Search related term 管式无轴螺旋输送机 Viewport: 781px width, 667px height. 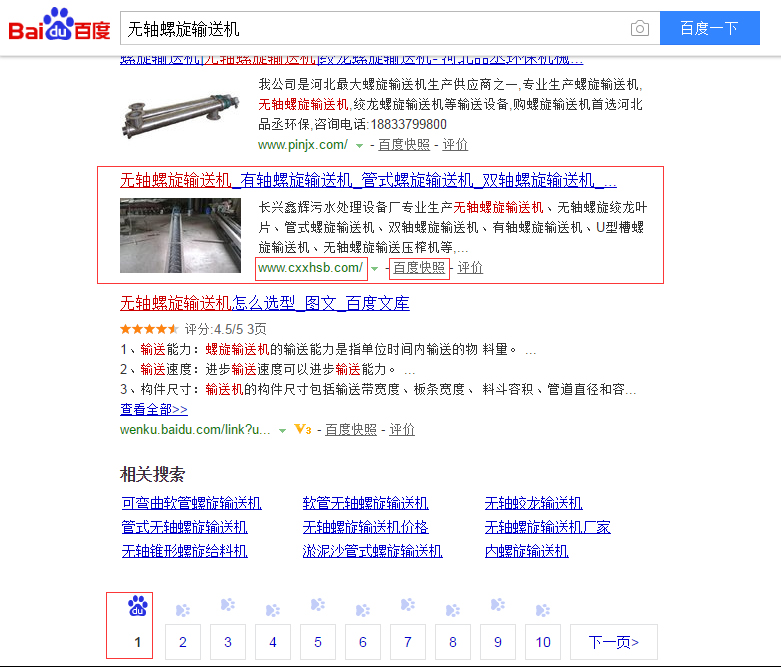184,527
